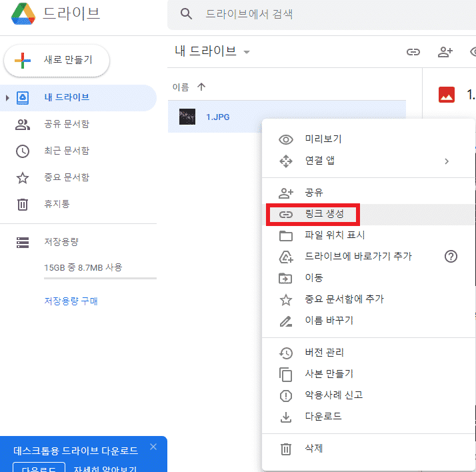Select 링크 생성 from context menu
Viewport: 476px width, 472px height.
tap(324, 214)
